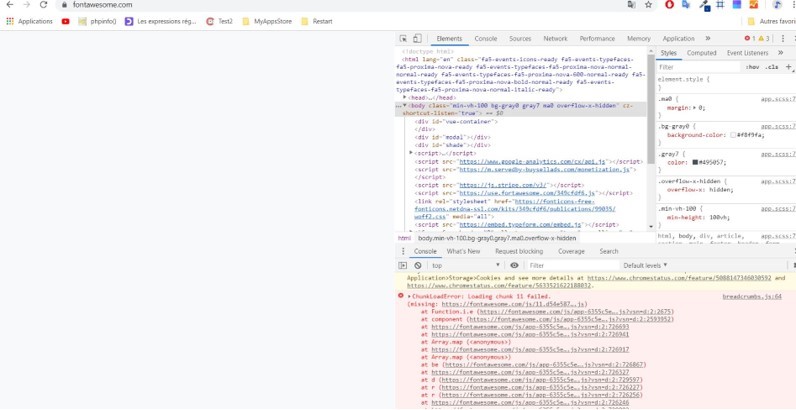This screenshot has height=410, width=796.
Task: Switch to the Application tab
Action: point(678,39)
